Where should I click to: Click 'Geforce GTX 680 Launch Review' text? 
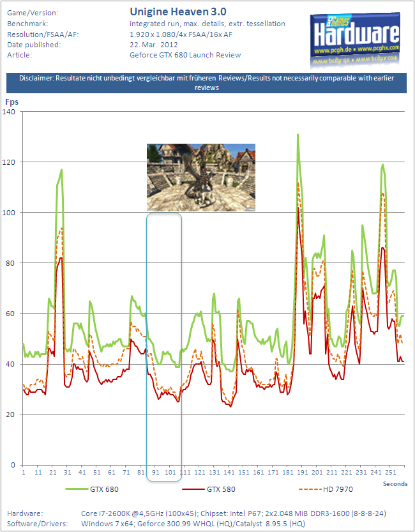pos(185,55)
